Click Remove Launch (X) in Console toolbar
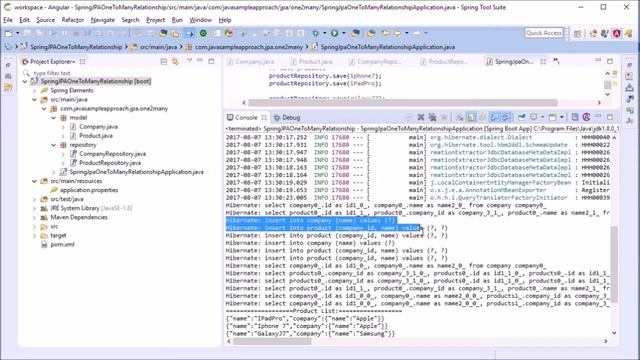The height and width of the screenshot is (360, 640). click(421, 118)
